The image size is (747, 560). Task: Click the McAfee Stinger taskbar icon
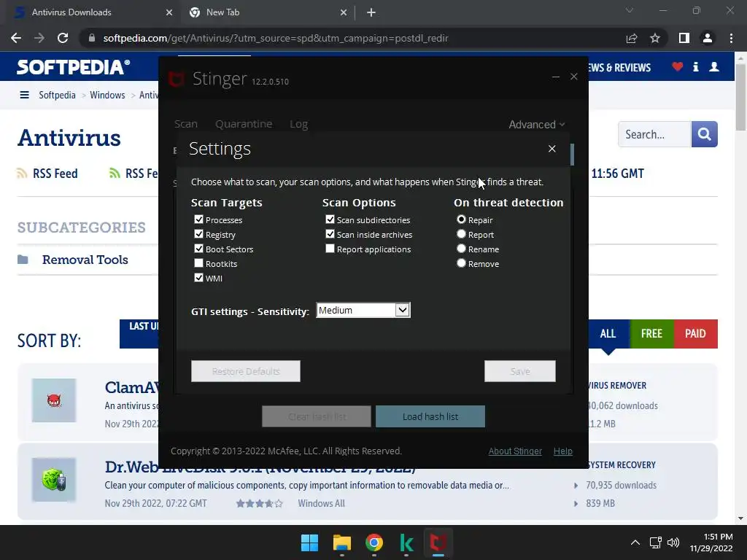(438, 542)
